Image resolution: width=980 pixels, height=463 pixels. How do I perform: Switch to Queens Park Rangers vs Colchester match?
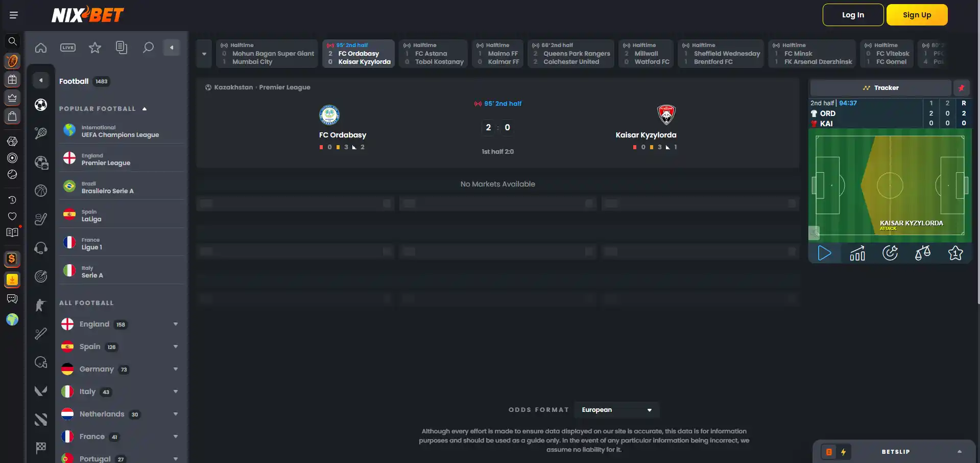(x=571, y=54)
